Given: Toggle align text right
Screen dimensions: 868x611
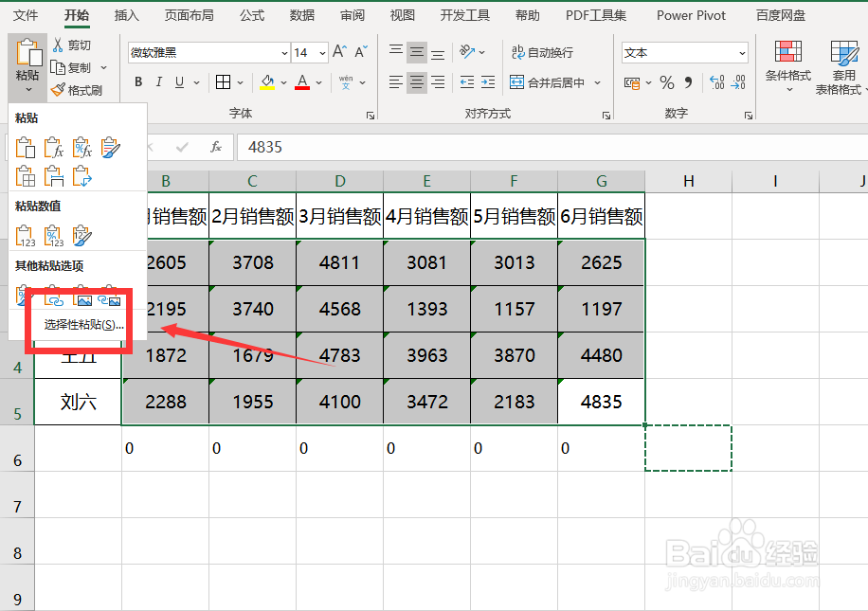Looking at the screenshot, I should [438, 82].
